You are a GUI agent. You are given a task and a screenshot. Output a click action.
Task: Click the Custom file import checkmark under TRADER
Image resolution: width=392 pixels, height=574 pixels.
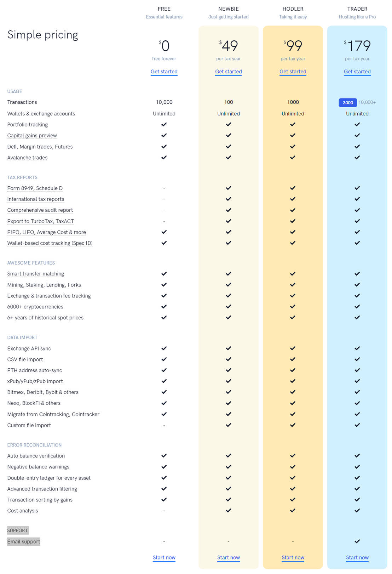[x=357, y=425]
